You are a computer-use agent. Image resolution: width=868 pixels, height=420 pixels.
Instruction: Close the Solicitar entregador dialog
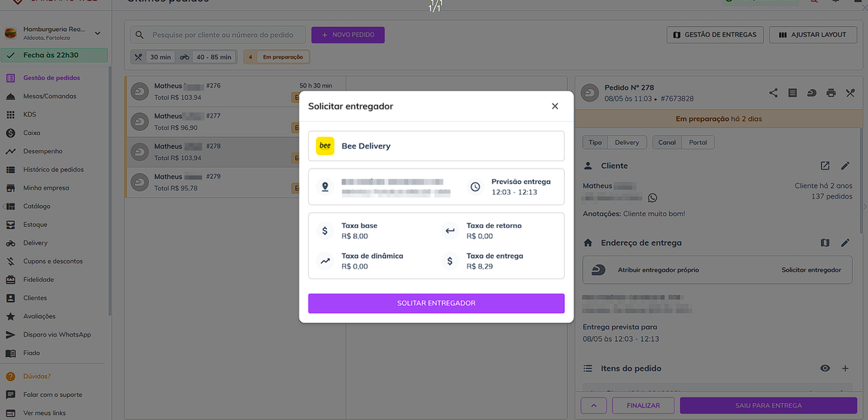pyautogui.click(x=555, y=106)
